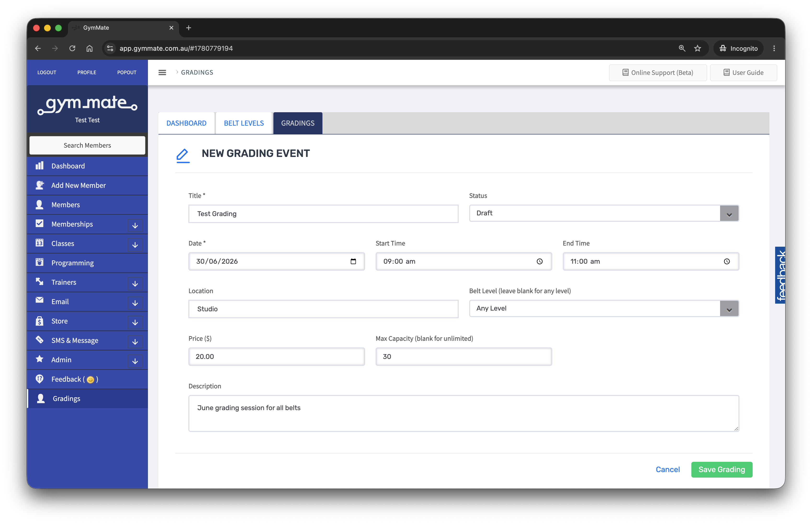The width and height of the screenshot is (812, 524).
Task: Expand the Classes submenu arrow
Action: tap(135, 245)
